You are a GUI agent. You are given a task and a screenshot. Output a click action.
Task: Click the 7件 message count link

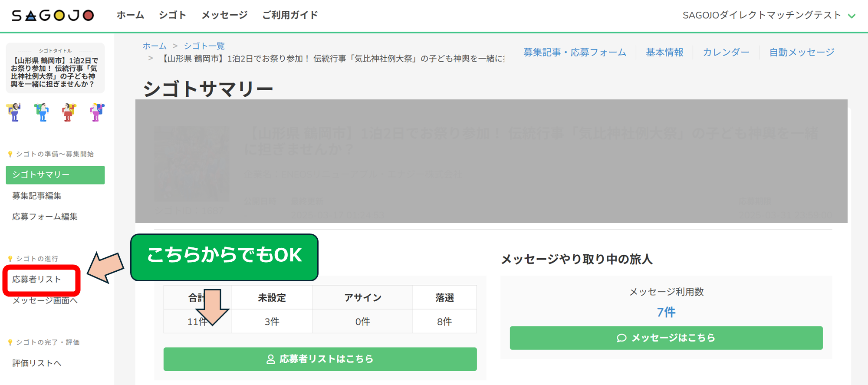coord(666,312)
